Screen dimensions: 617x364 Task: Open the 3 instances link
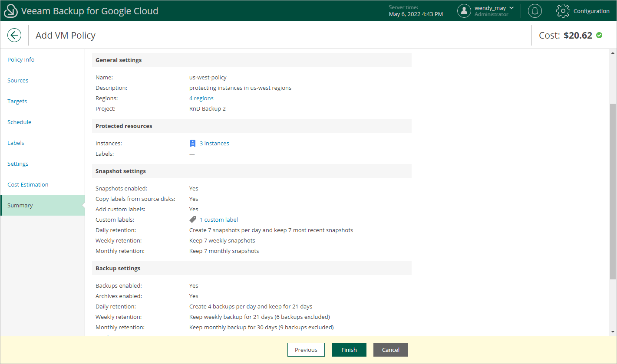pyautogui.click(x=214, y=143)
